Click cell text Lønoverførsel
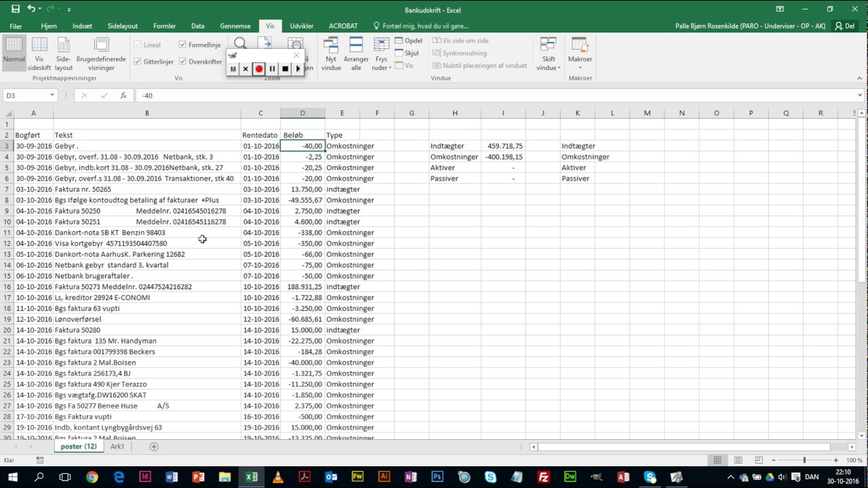Screen dimensions: 868x488 pos(78,319)
